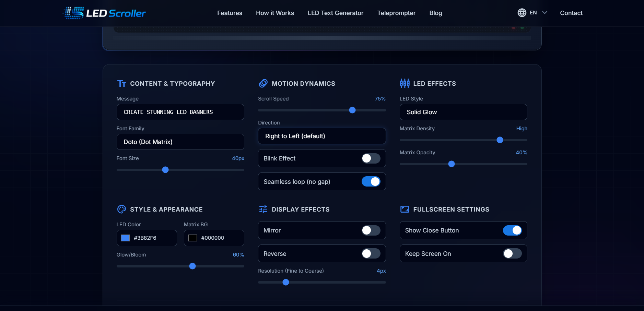Click the 75% scroll speed value

380,99
